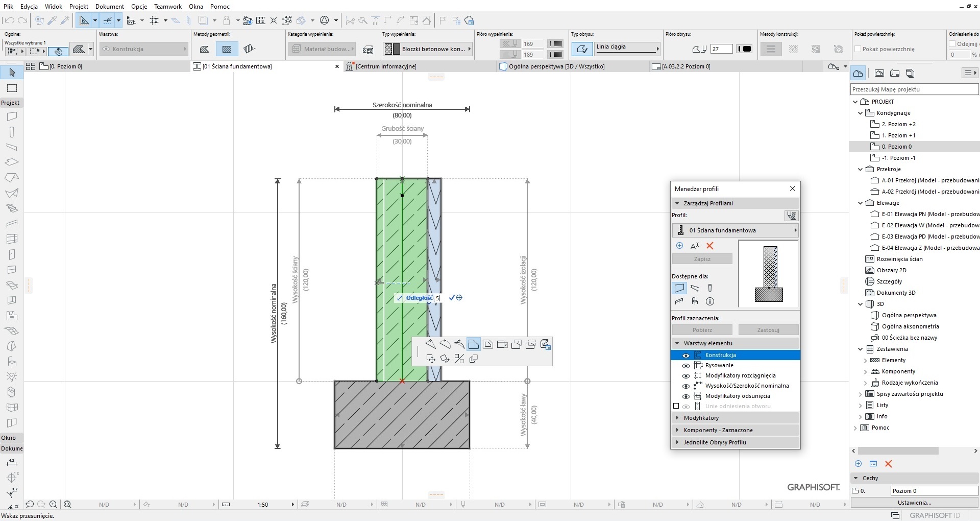Select the Wall tool in toolbox
The height and width of the screenshot is (521, 980).
point(12,116)
